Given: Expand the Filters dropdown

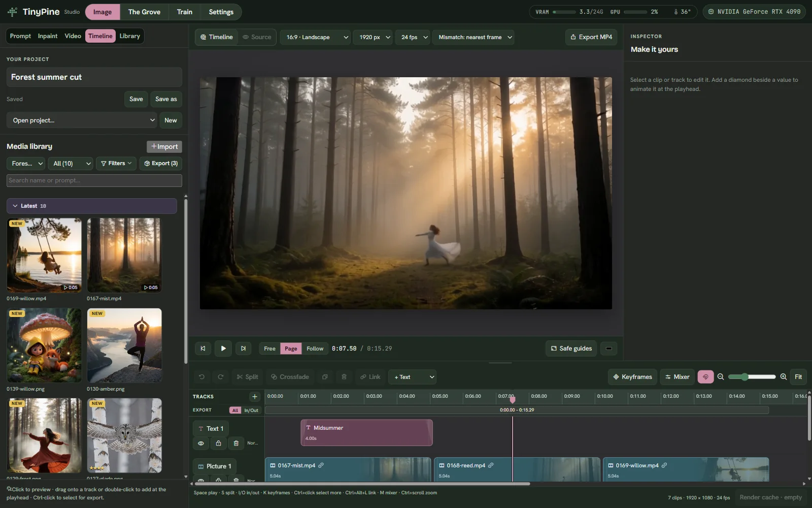Looking at the screenshot, I should coord(116,164).
